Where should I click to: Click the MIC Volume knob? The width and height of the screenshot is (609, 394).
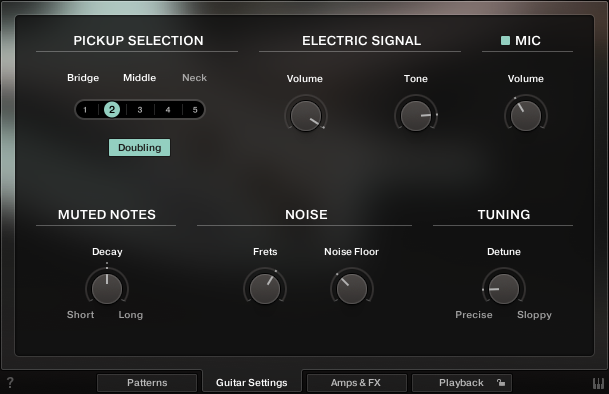[525, 116]
